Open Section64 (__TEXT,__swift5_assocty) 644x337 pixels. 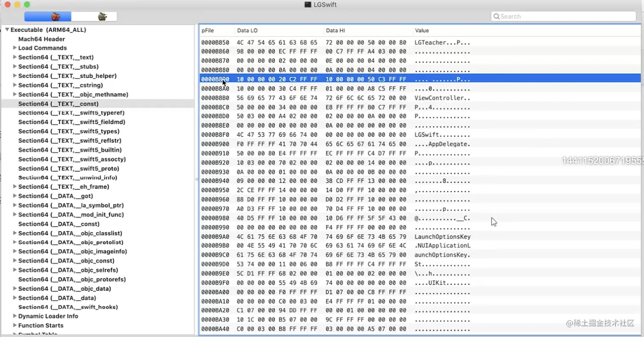[72, 159]
